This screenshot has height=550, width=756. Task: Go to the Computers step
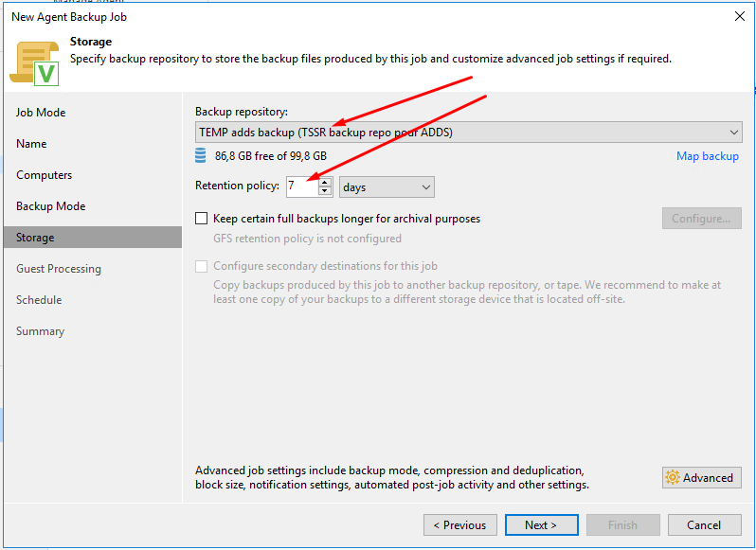pos(45,175)
